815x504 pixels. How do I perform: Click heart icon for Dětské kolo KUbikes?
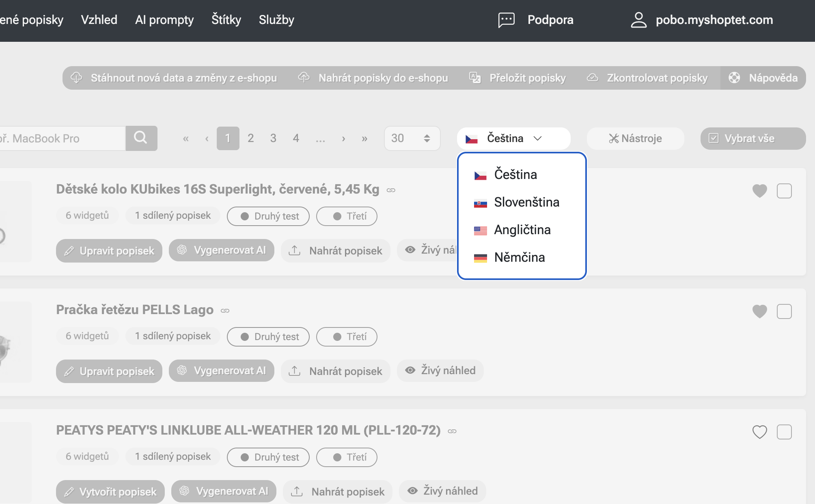pos(759,191)
